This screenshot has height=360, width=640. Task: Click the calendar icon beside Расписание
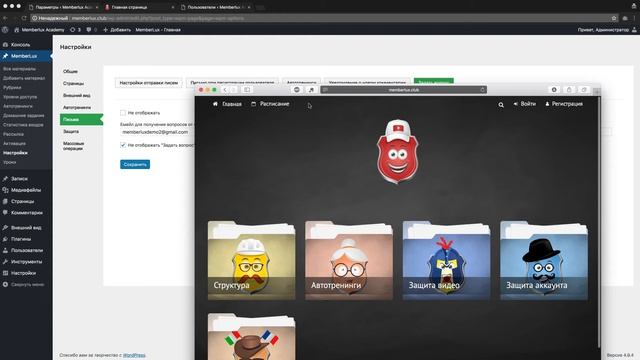[x=253, y=104]
